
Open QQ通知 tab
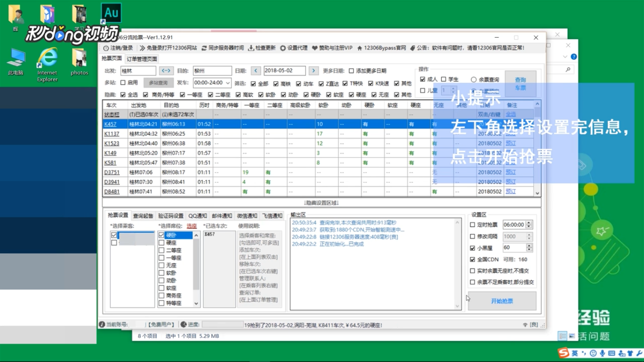click(198, 216)
